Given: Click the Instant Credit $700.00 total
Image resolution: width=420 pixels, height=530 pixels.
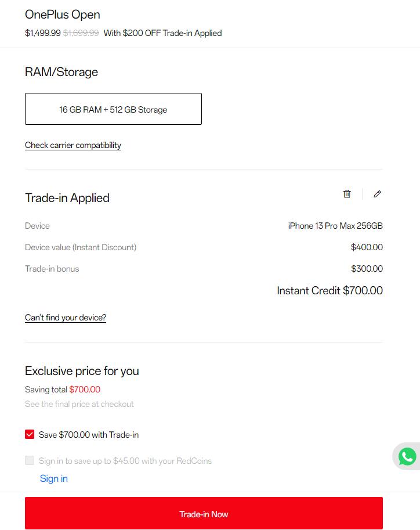Looking at the screenshot, I should [330, 290].
